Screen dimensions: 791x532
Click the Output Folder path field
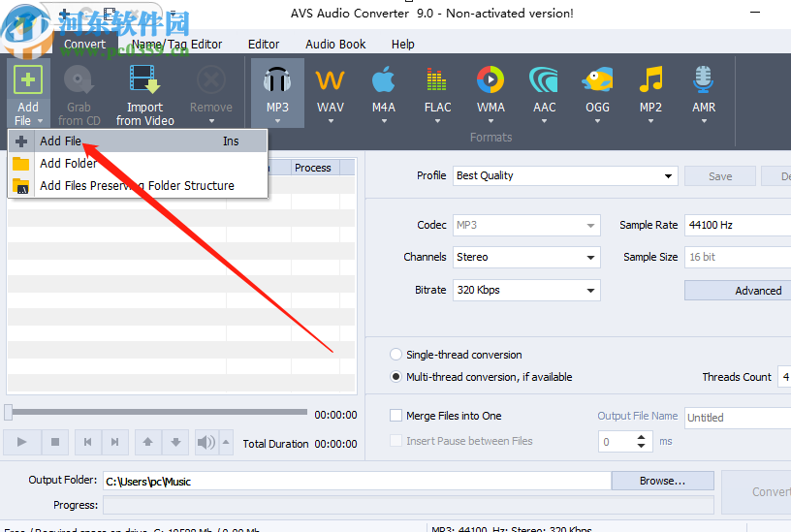tap(357, 481)
